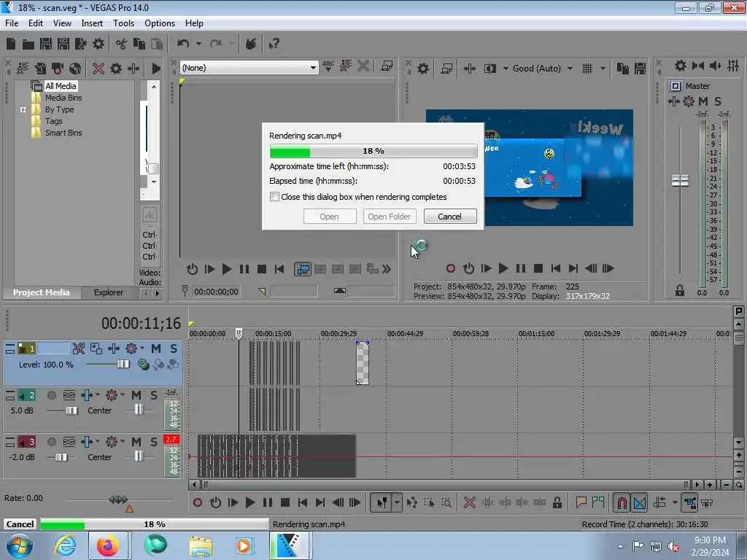Image resolution: width=747 pixels, height=560 pixels.
Task: Switch to the Project Media tab
Action: point(42,292)
